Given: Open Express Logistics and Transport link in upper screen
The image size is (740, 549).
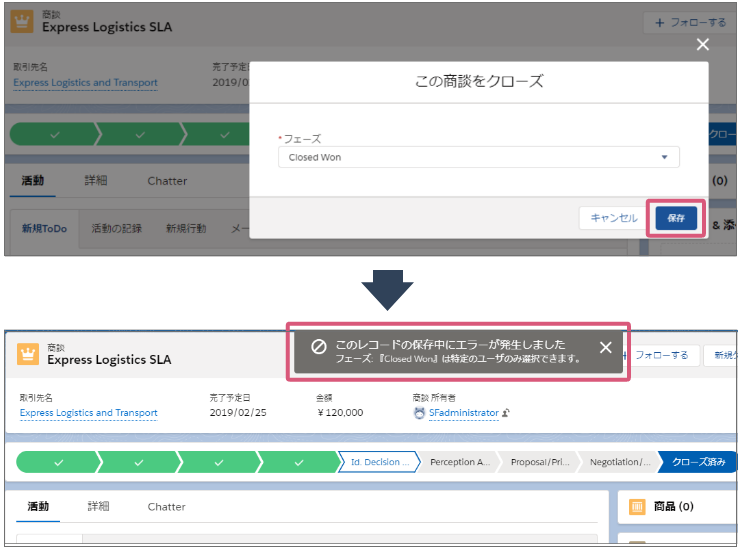Looking at the screenshot, I should (85, 83).
